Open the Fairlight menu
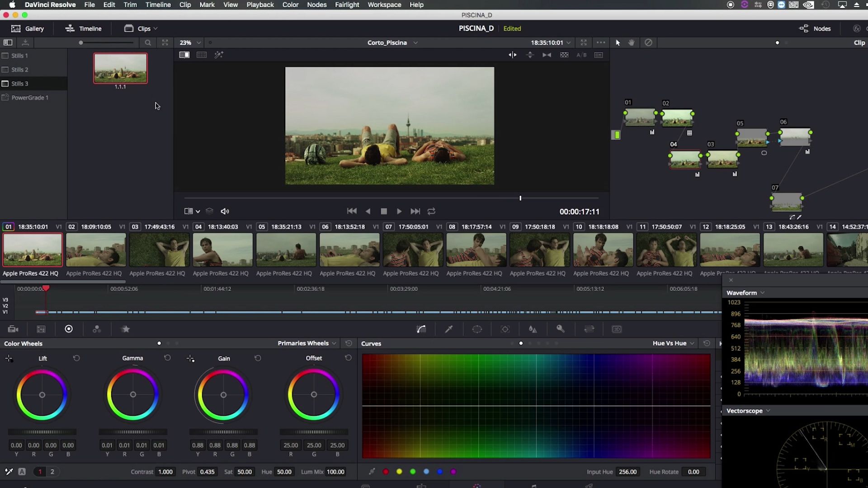This screenshot has width=868, height=488. (347, 5)
